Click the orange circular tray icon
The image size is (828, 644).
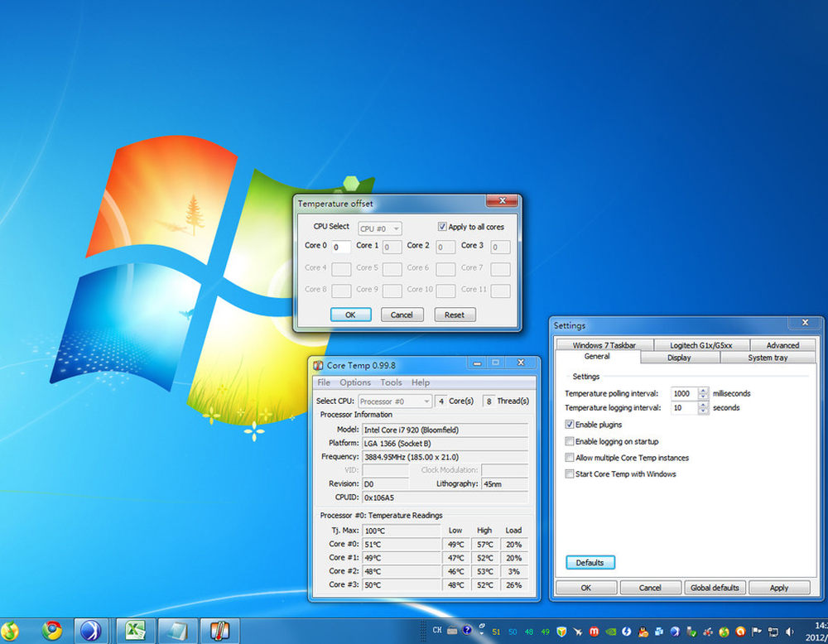[740, 632]
